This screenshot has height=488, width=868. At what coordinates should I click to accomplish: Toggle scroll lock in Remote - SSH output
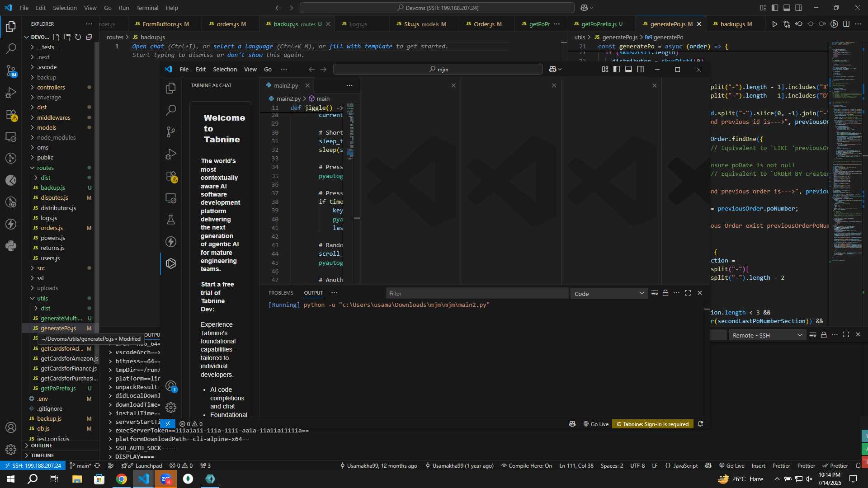[824, 335]
